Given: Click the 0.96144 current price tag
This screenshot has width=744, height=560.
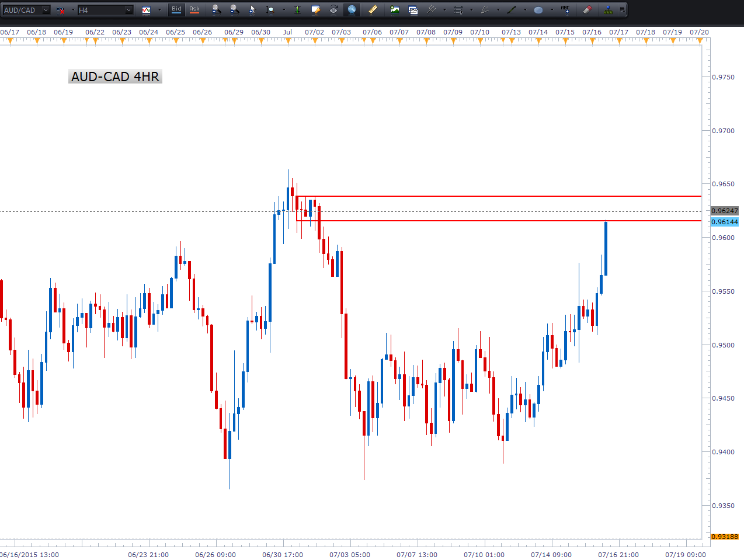Looking at the screenshot, I should click(724, 222).
